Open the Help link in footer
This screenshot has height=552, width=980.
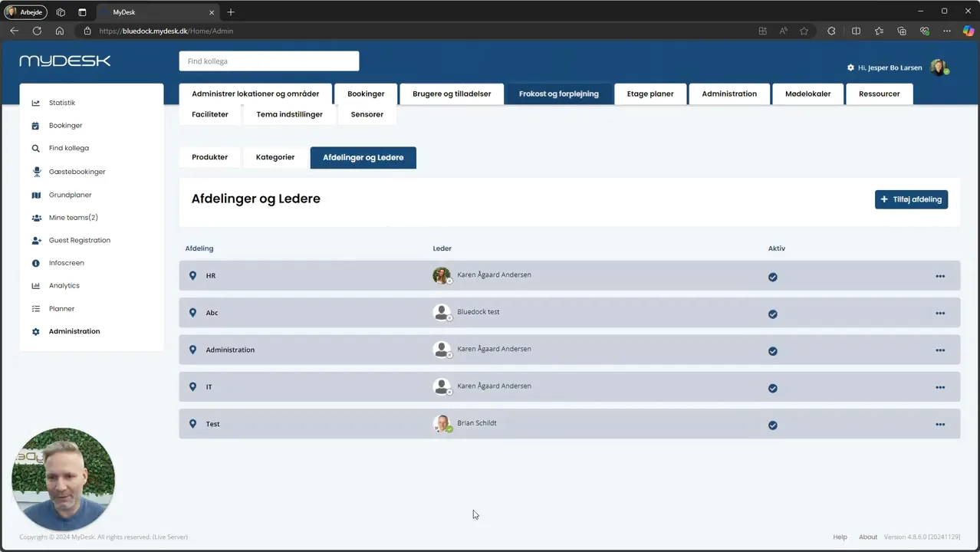[x=840, y=537]
